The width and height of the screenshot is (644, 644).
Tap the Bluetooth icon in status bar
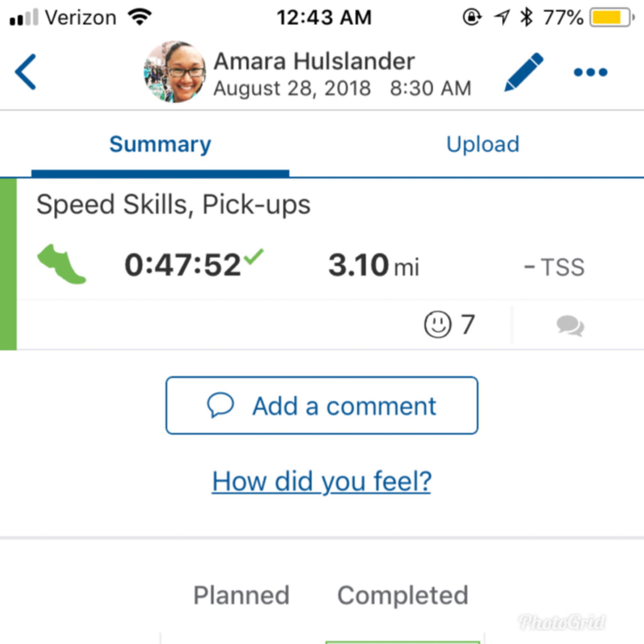coord(526,17)
